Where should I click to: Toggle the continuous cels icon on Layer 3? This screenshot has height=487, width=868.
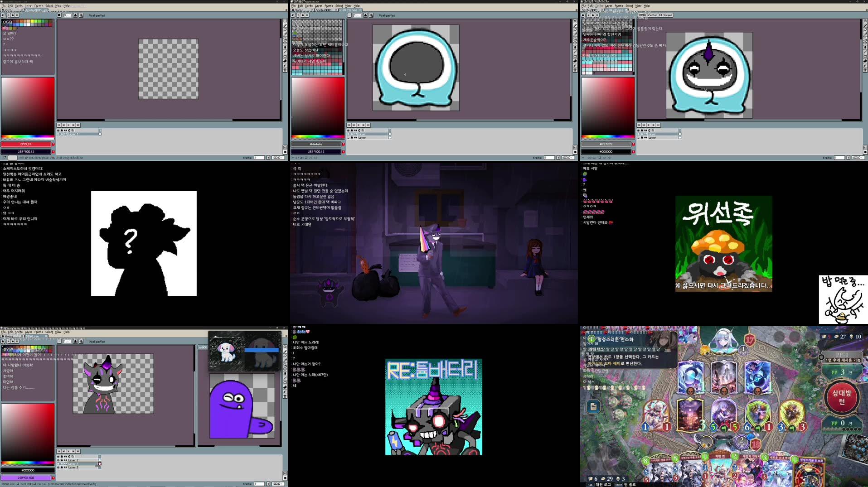click(65, 467)
